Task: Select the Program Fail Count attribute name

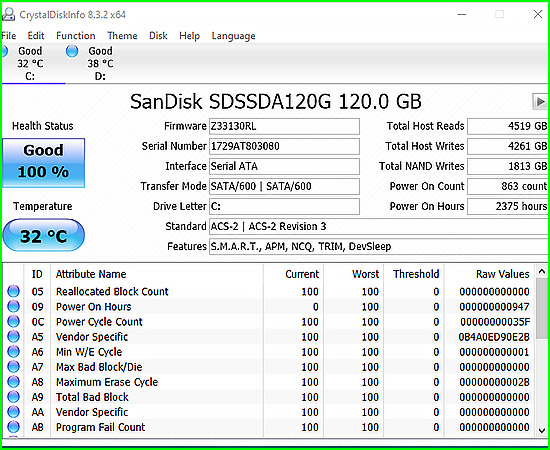Action: point(101,427)
